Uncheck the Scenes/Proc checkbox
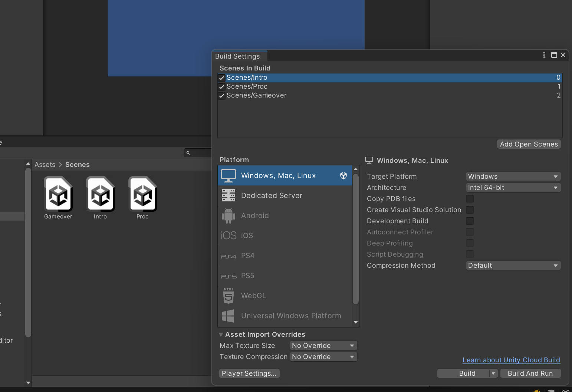 [222, 87]
